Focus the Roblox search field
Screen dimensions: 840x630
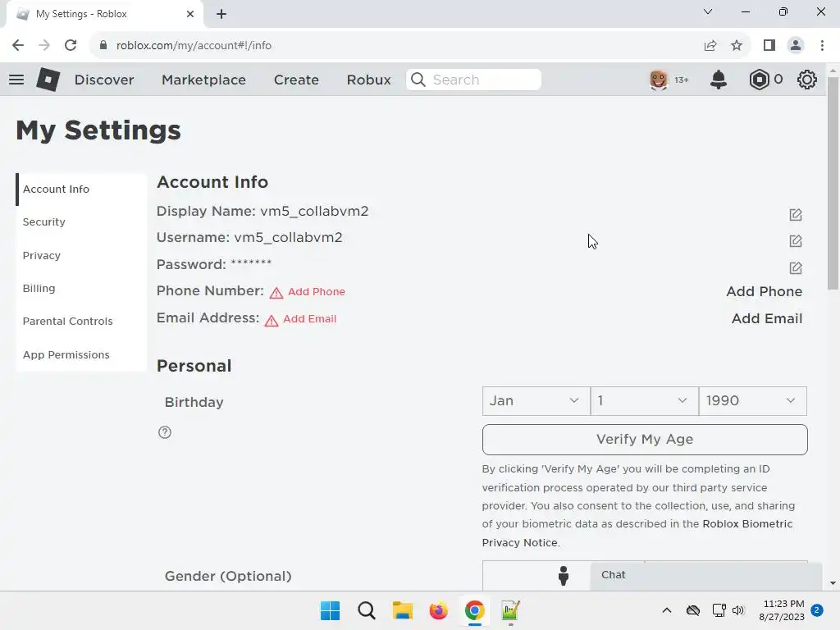473,80
